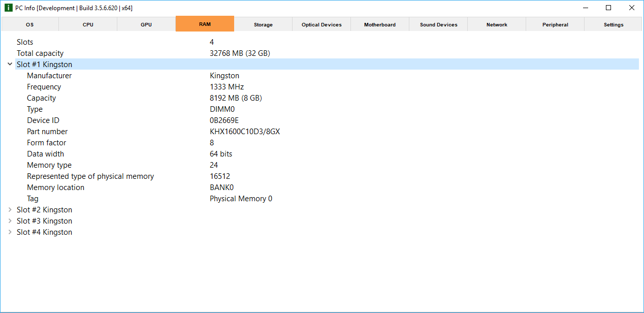The image size is (644, 313).
Task: Switch to the CPU tab
Action: pos(88,24)
